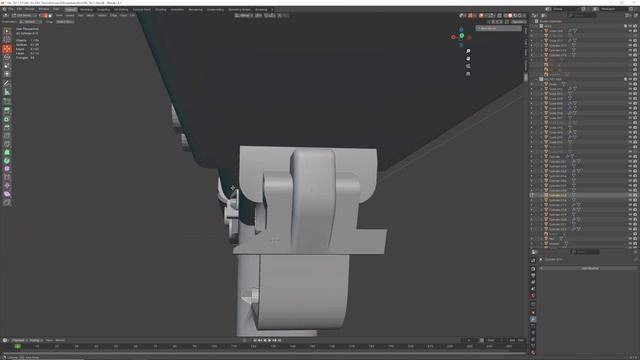Enable edge select mode

(46, 16)
